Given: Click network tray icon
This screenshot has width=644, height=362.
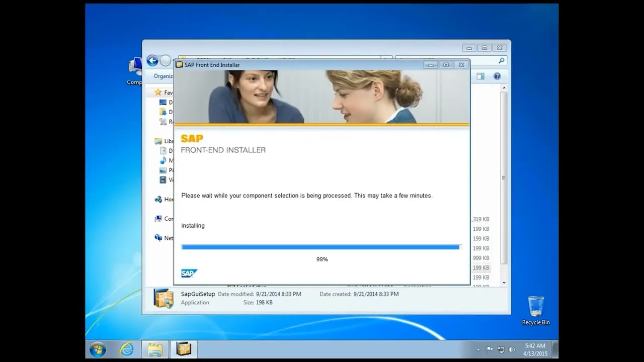Looking at the screenshot, I should [501, 349].
